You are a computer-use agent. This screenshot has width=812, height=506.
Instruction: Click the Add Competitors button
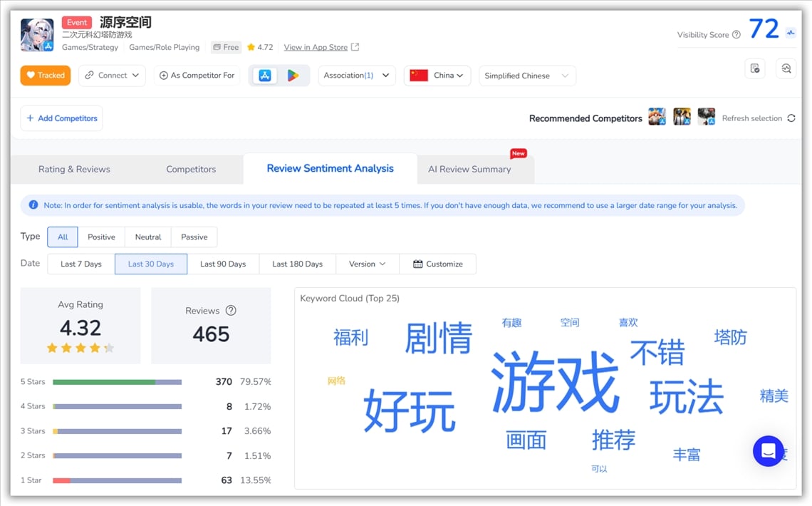tap(61, 118)
